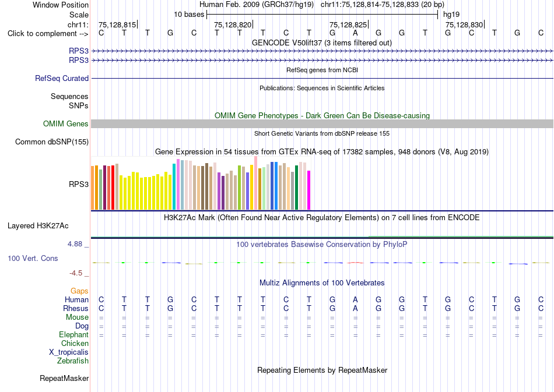Click the tallest pink GTEx expression bar
554x392 pixels.
[255, 183]
